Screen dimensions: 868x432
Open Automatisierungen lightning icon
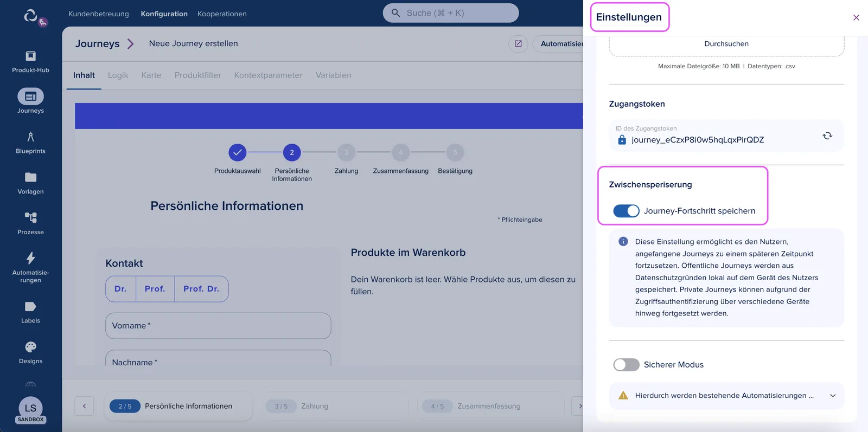(30, 258)
